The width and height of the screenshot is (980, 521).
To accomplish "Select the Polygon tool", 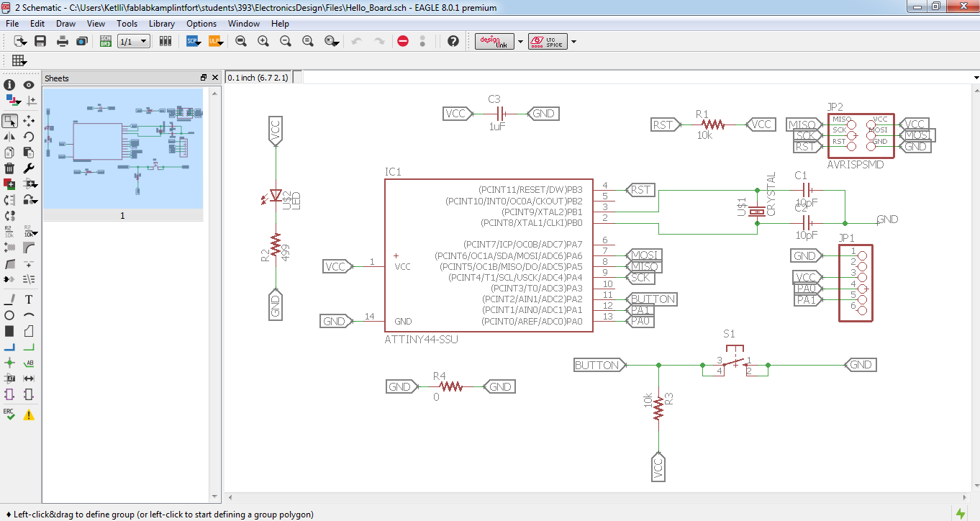I will pyautogui.click(x=29, y=331).
